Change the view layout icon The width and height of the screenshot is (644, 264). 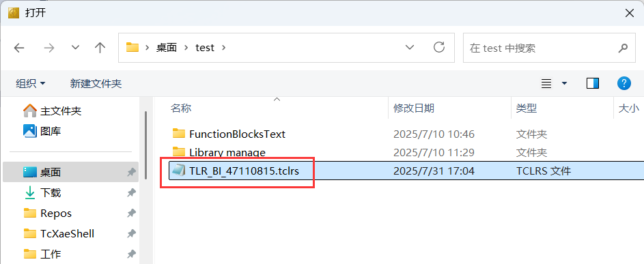pos(546,84)
